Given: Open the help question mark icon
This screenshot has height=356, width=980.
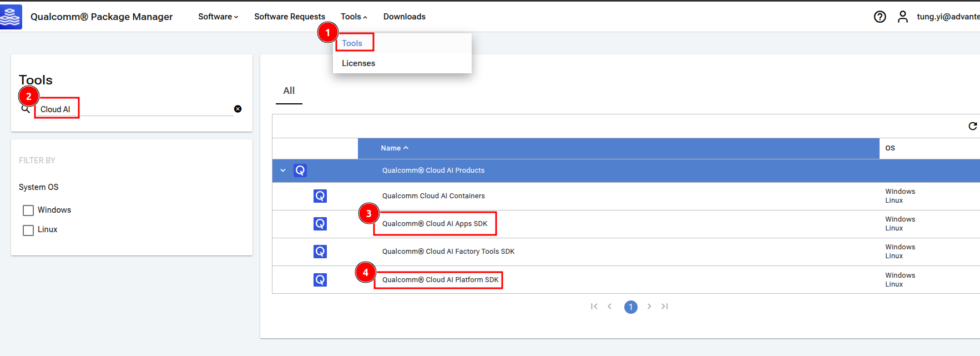Looking at the screenshot, I should [880, 17].
